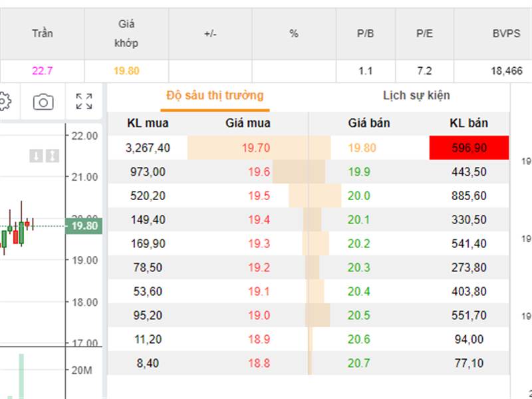Click the red 596,90 sell volume cell
Image resolution: width=532 pixels, height=399 pixels.
click(469, 148)
